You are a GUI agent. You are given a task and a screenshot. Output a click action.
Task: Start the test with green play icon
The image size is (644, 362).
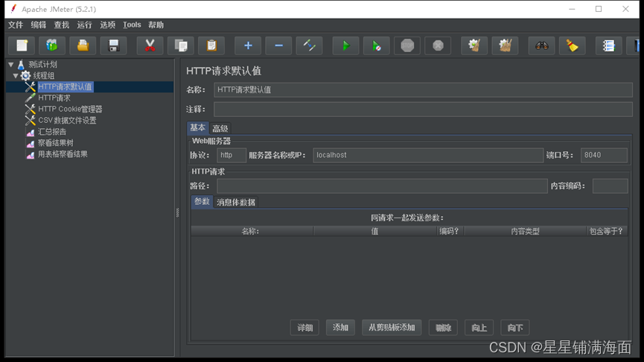[x=345, y=45]
